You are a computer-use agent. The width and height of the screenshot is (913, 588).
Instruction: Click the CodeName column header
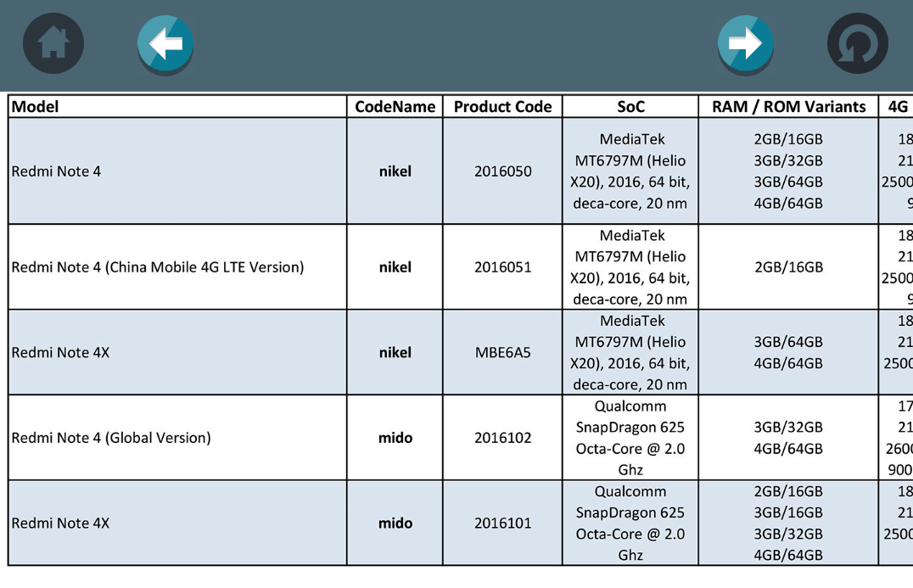[x=395, y=106]
